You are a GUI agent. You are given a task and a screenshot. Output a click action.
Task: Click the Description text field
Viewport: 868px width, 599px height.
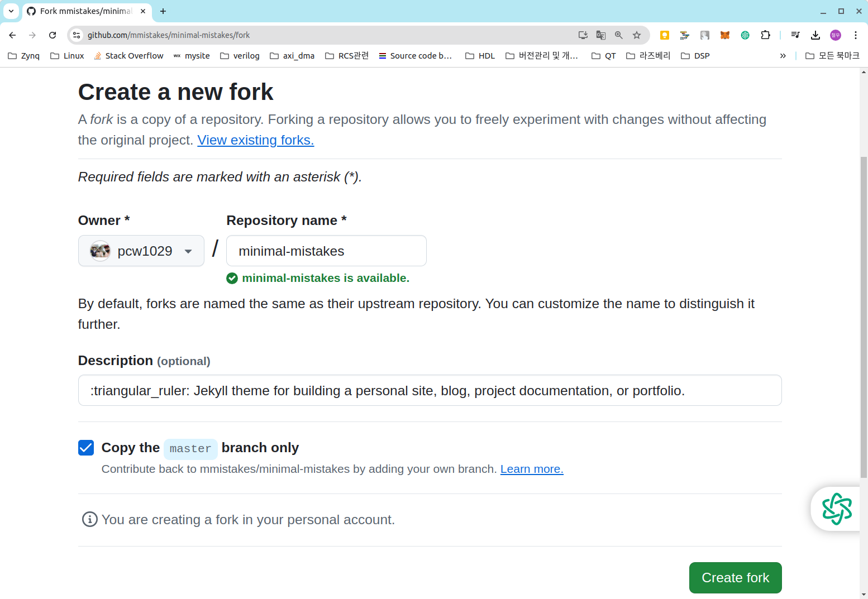point(430,391)
